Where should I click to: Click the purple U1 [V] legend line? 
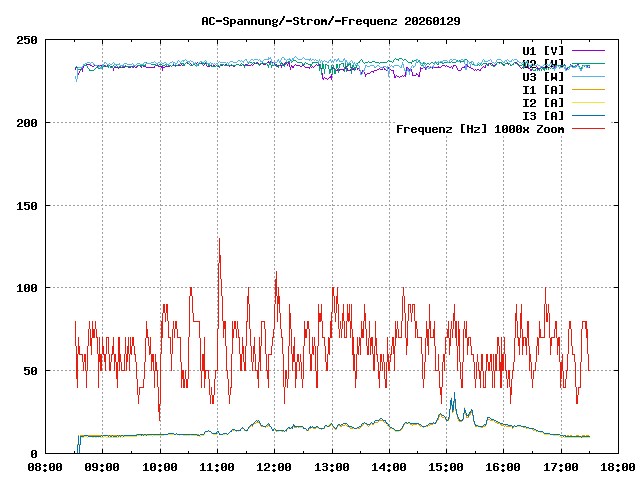pos(588,50)
